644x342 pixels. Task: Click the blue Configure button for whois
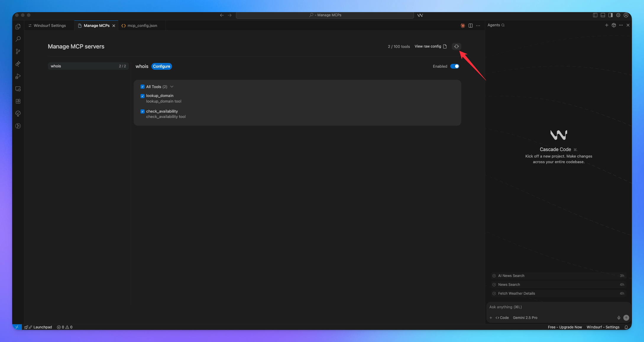click(161, 66)
